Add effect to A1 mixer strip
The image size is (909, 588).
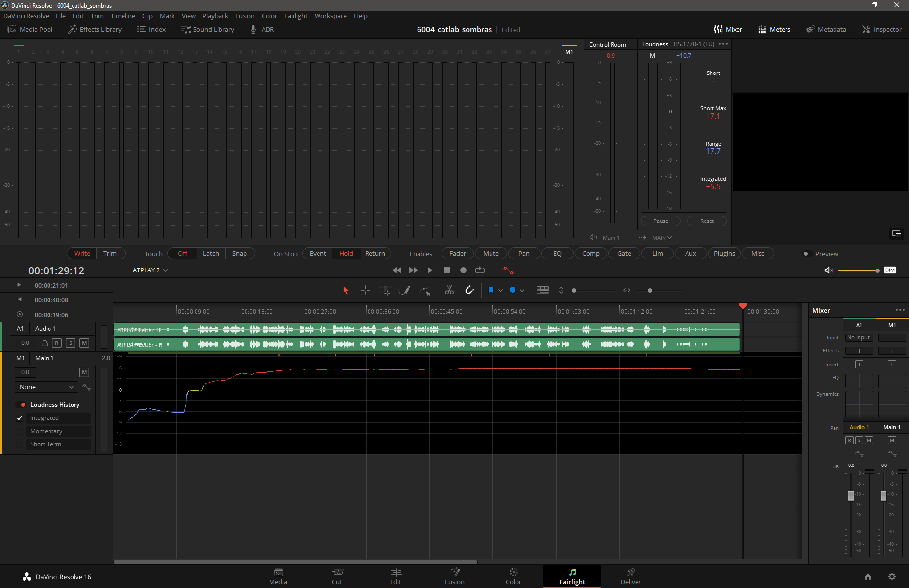(x=859, y=351)
